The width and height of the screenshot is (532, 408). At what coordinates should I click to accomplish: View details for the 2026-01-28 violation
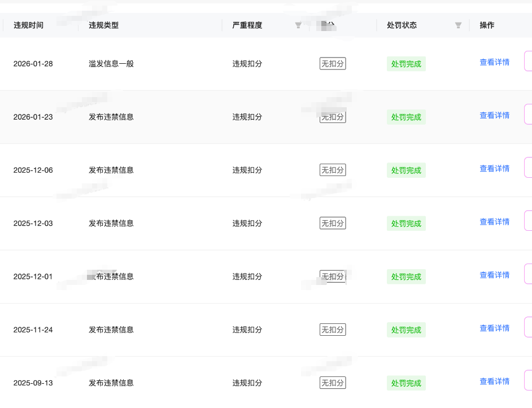coord(494,63)
